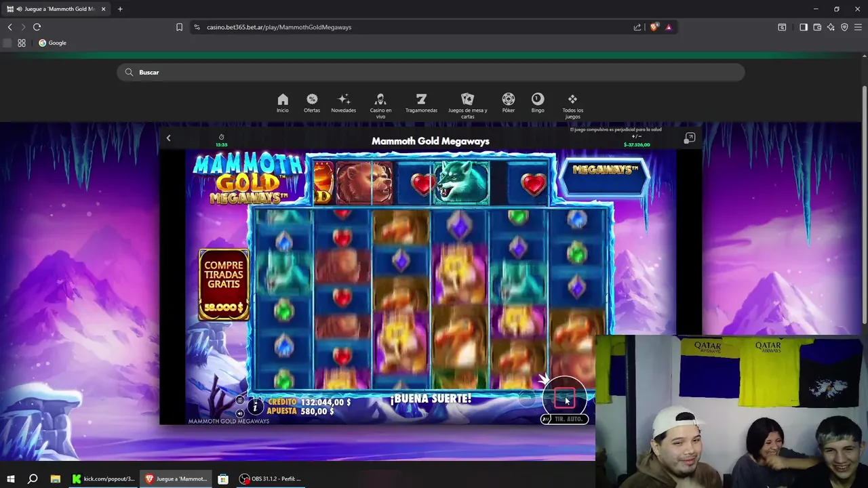Open Brave Rewards triangle icon
This screenshot has width=868, height=488.
click(669, 27)
